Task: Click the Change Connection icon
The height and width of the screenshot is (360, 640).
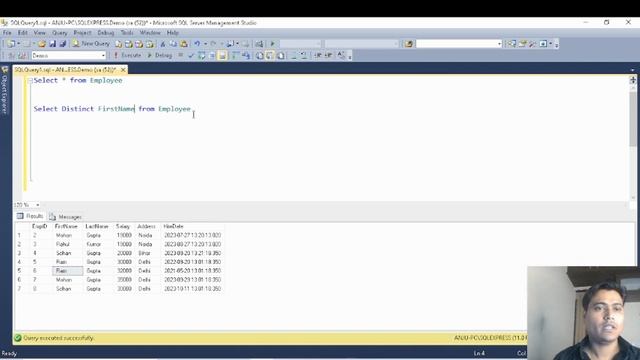Action: click(x=22, y=56)
